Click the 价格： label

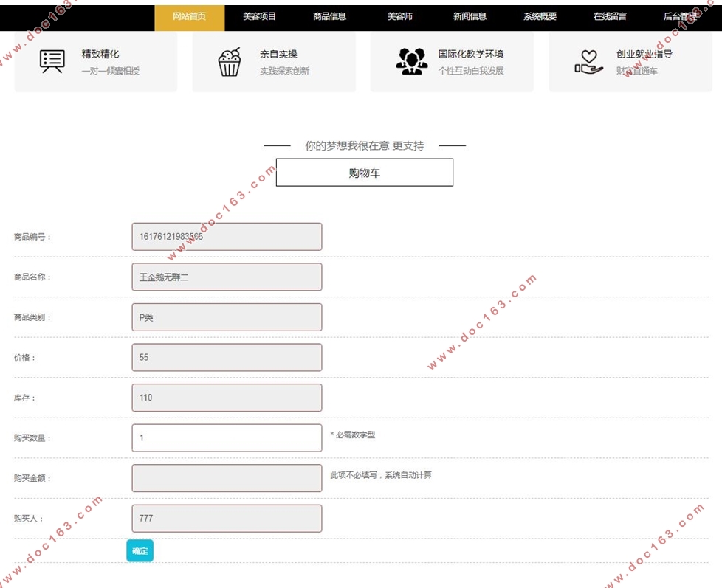(24, 358)
